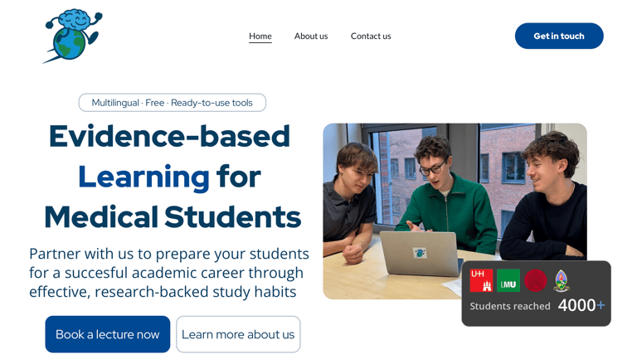Click the Partner with us description paragraph

168,272
